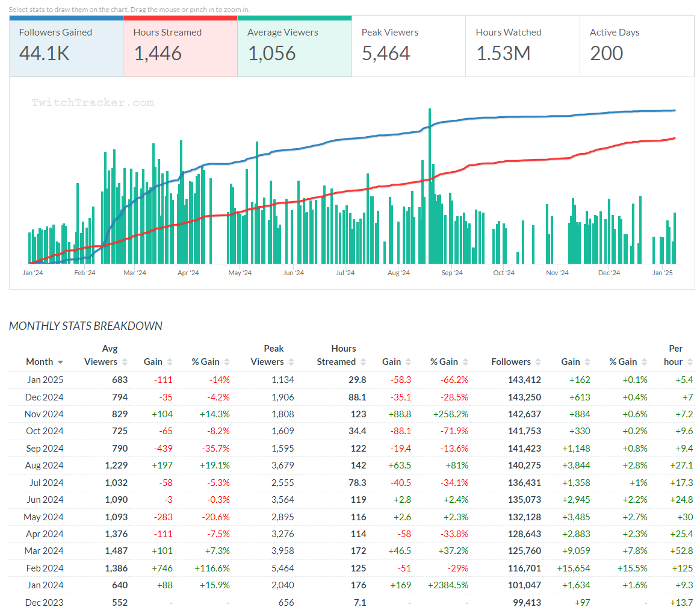Toggle the Month column sort direction arrow
The width and height of the screenshot is (700, 616).
click(60, 362)
